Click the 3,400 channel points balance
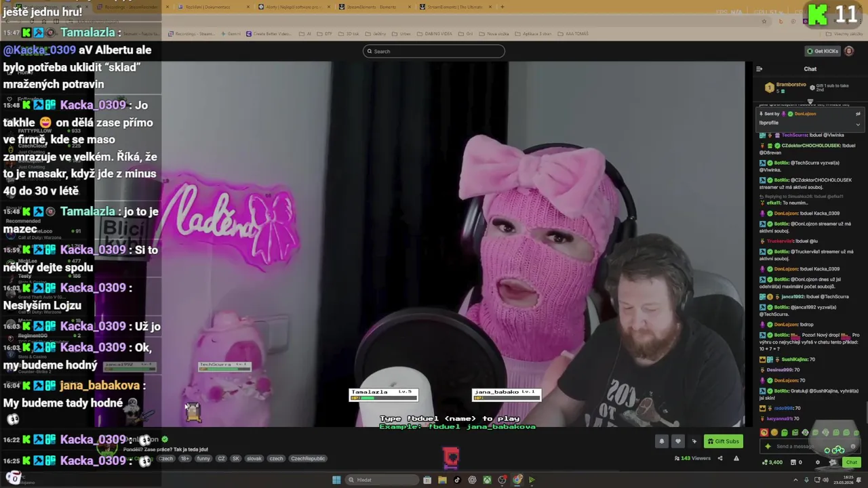The width and height of the screenshot is (868, 488). coord(772,462)
